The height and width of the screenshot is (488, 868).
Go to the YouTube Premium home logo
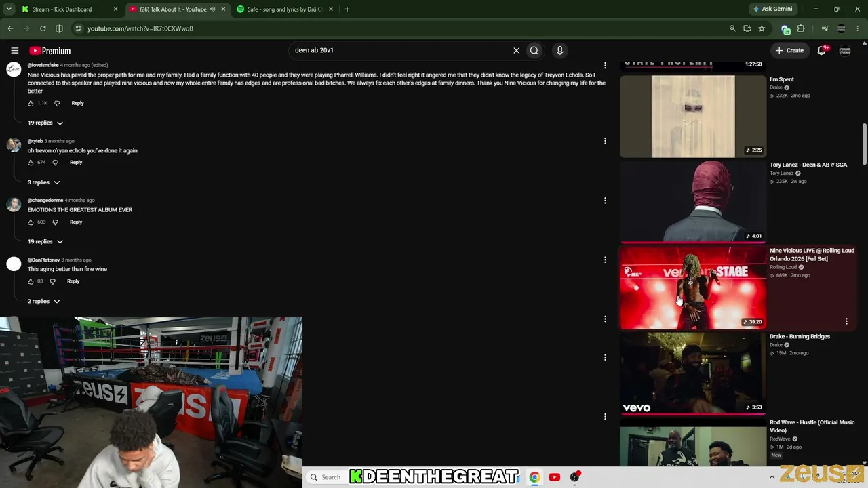tap(50, 51)
